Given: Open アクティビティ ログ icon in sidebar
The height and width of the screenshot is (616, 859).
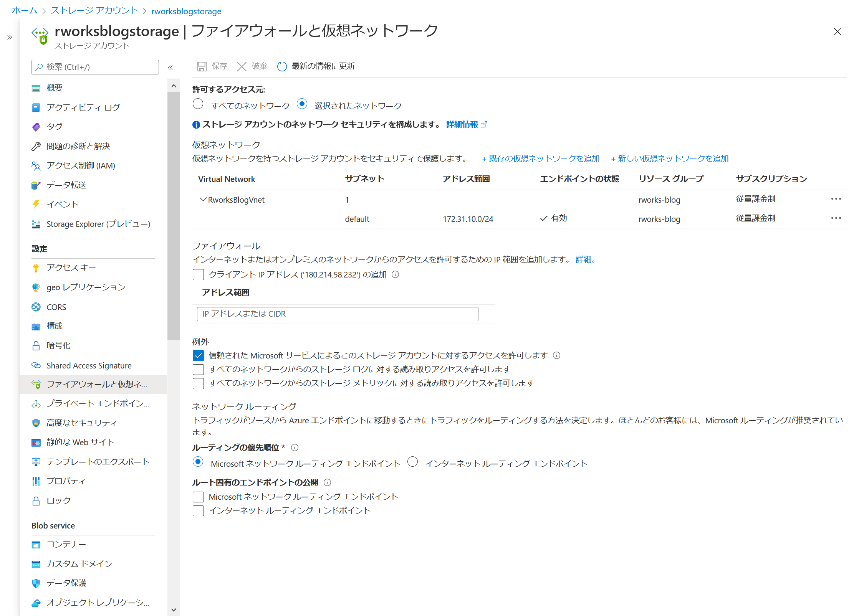Looking at the screenshot, I should (36, 107).
